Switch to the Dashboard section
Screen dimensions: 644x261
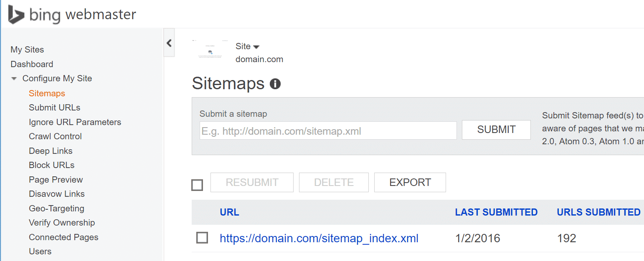click(x=32, y=64)
